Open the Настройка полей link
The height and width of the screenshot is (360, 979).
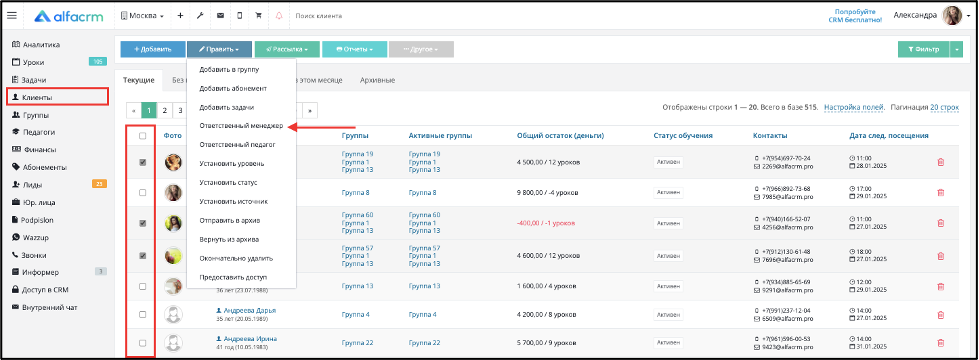coord(854,107)
